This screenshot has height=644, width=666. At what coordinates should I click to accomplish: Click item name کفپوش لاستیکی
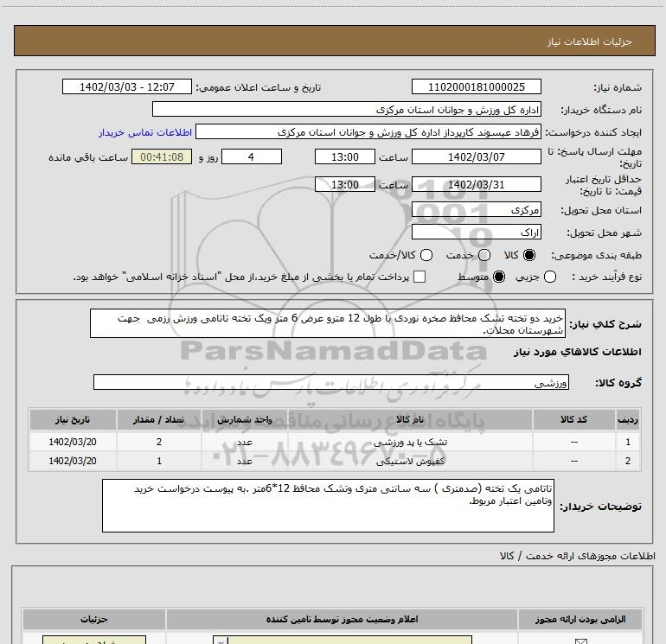click(410, 461)
